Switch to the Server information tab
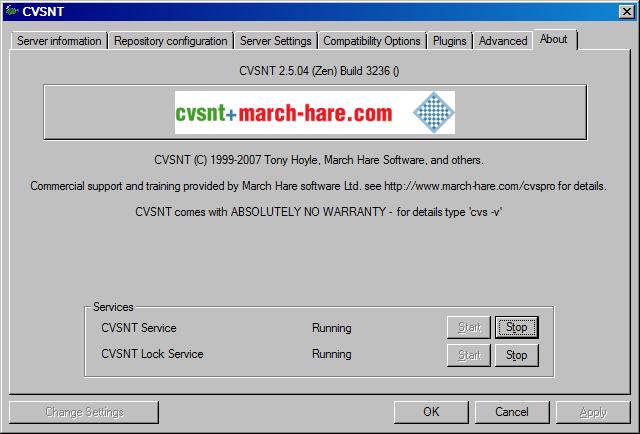This screenshot has width=640, height=434. (59, 41)
